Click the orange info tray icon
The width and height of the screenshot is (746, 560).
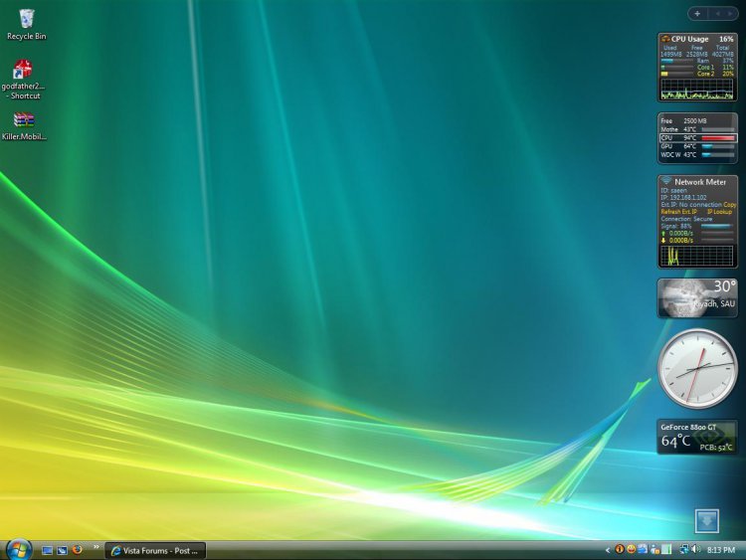[x=620, y=549]
